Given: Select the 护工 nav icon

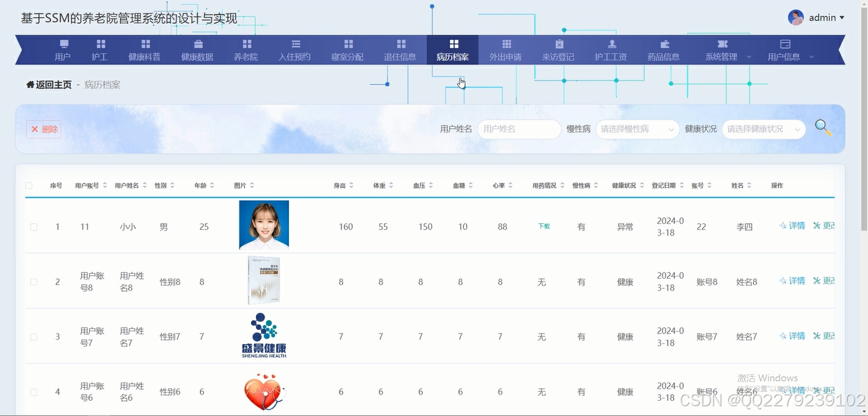Looking at the screenshot, I should [x=100, y=49].
